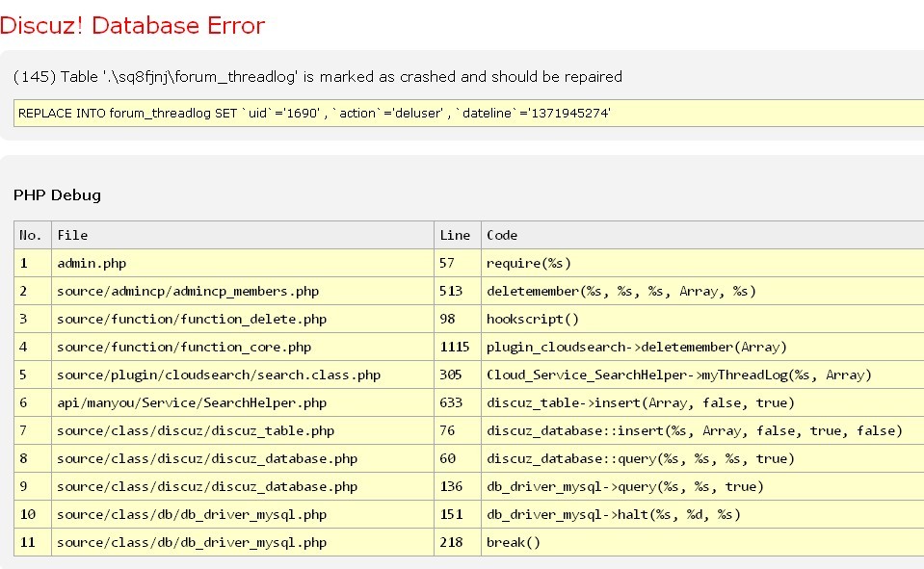Image resolution: width=924 pixels, height=569 pixels.
Task: Select the "require(%s)" code cell
Action: pyautogui.click(x=702, y=263)
